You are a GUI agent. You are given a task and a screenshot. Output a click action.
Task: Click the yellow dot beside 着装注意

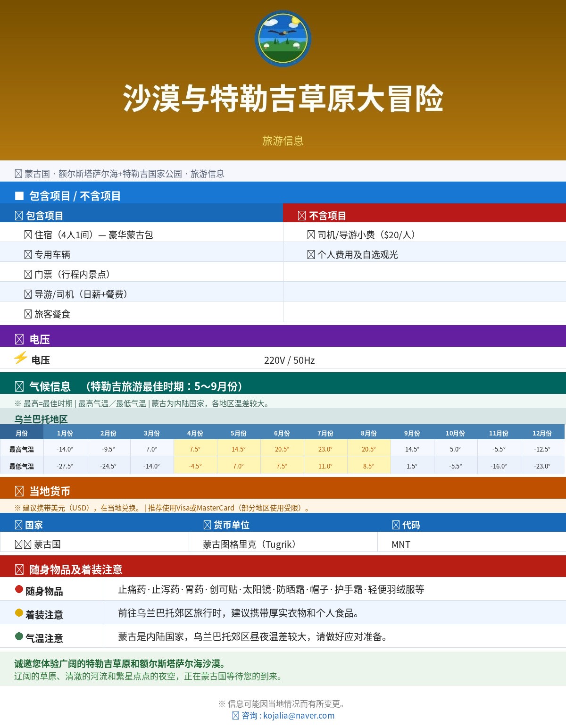tap(19, 612)
